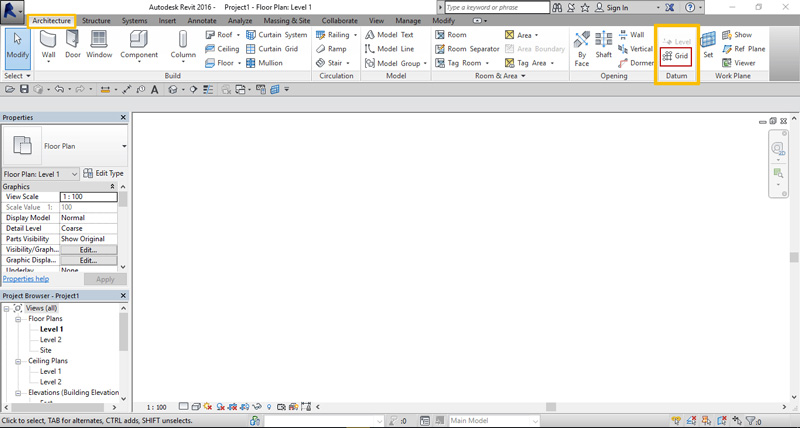
Task: Select the Component tool
Action: coord(139,46)
